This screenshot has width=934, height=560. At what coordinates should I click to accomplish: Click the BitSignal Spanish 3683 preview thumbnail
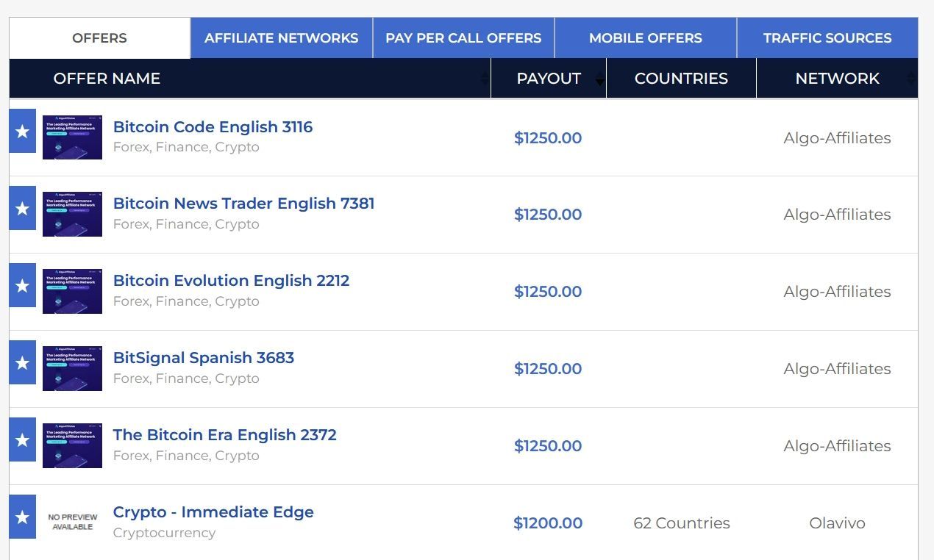(72, 369)
